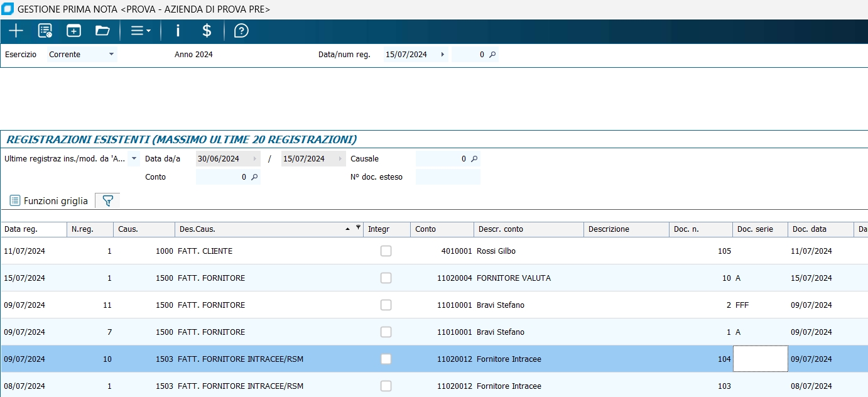Select the Bravi Stefano row with doc serie FFF
Image resolution: width=868 pixels, height=397 pixels.
click(500, 305)
